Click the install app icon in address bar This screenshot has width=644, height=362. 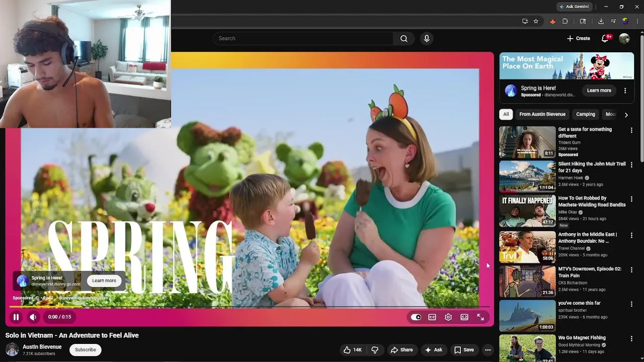pyautogui.click(x=525, y=21)
